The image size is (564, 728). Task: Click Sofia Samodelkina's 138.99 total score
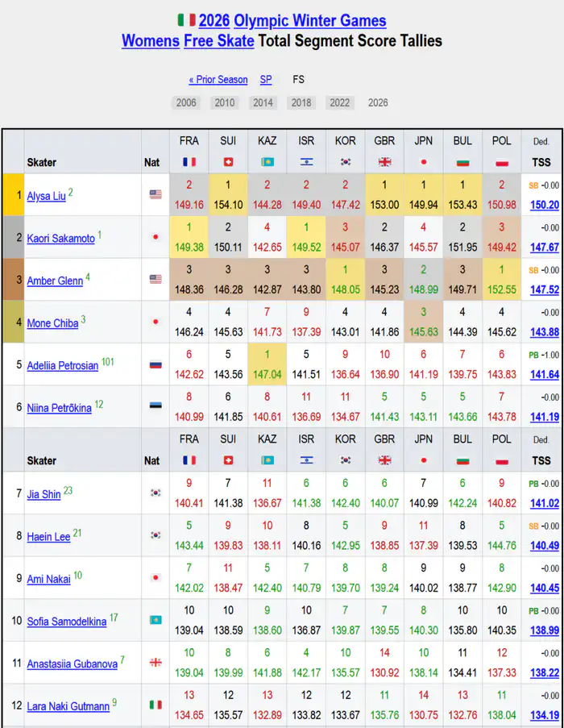[x=545, y=630]
